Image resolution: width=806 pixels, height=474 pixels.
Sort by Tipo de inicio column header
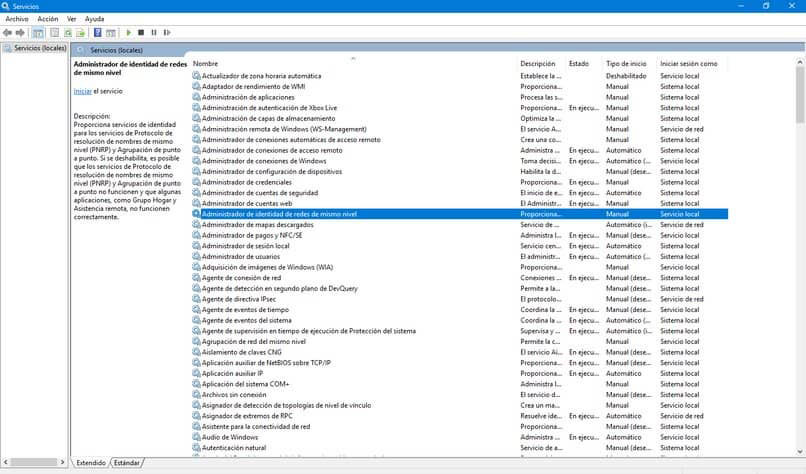point(626,64)
